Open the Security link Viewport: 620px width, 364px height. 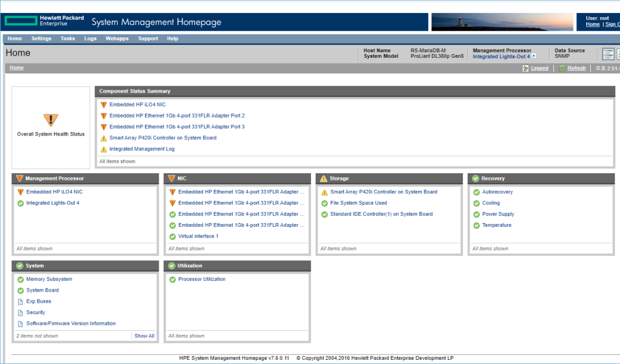click(35, 312)
